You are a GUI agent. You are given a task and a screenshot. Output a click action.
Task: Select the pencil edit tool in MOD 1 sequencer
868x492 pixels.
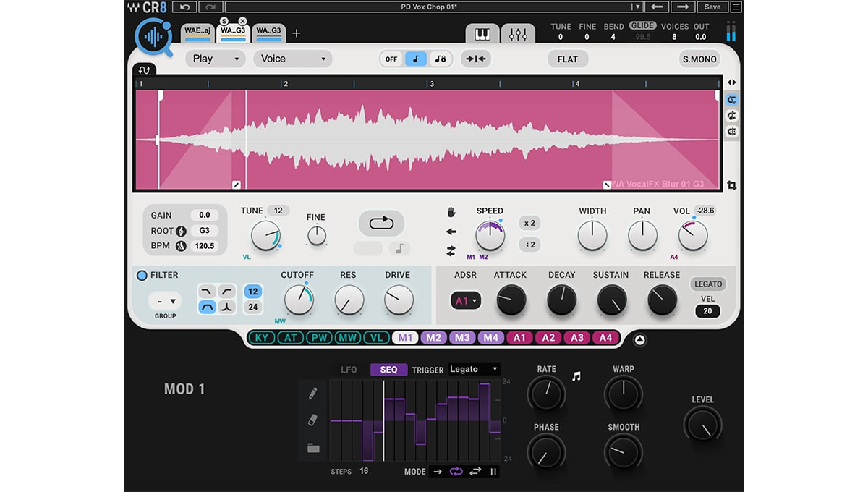(x=313, y=392)
